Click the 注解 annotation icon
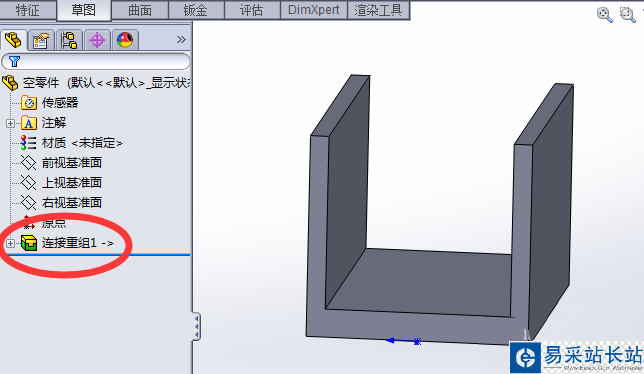Screen dimensions: 644x374 29,123
